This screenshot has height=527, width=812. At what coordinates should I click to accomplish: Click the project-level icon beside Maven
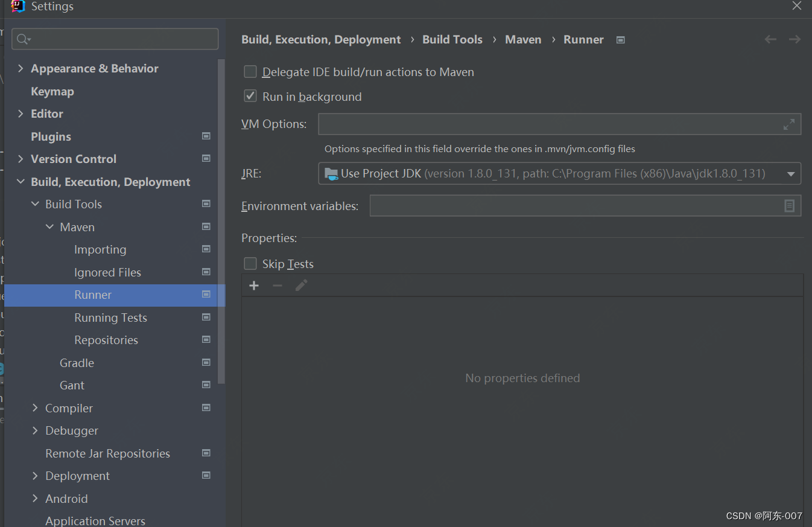click(206, 227)
